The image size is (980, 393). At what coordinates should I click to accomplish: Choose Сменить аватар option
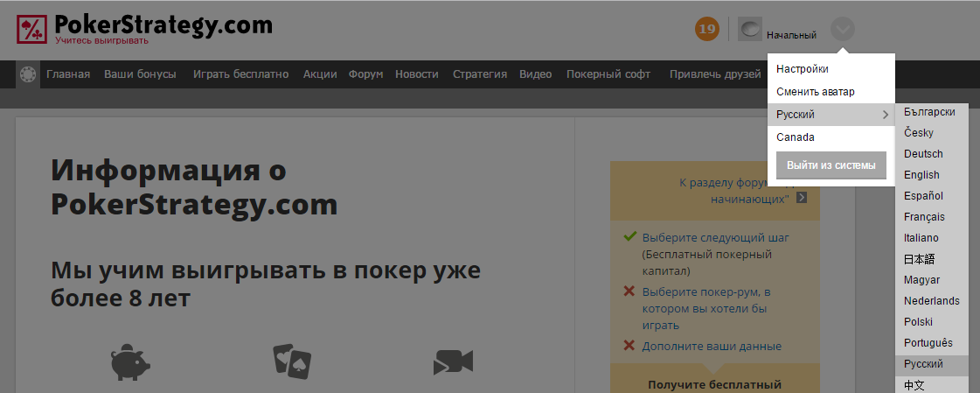[831, 92]
